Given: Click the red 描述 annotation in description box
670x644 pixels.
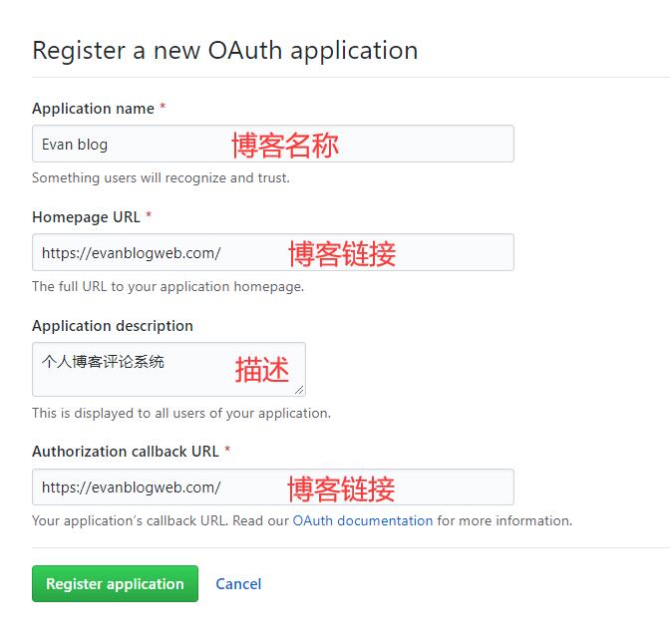Looking at the screenshot, I should click(262, 369).
